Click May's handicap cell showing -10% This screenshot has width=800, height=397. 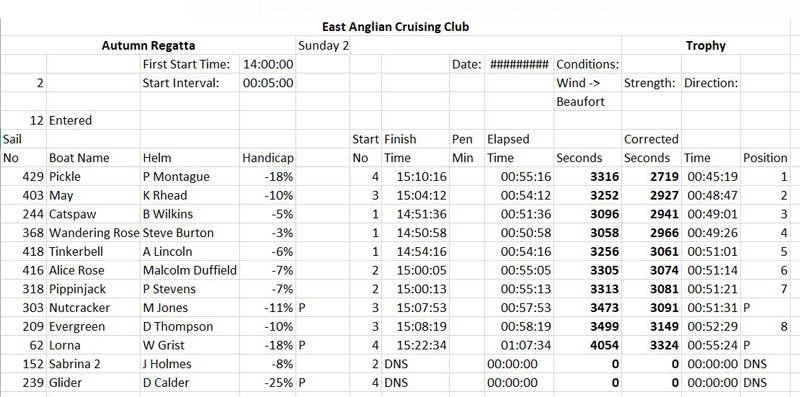(x=268, y=195)
